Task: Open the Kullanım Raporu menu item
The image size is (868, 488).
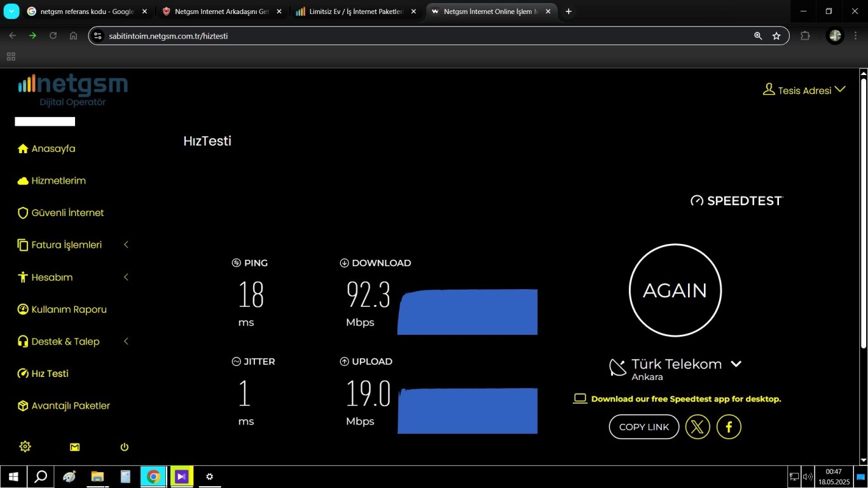Action: (x=69, y=309)
